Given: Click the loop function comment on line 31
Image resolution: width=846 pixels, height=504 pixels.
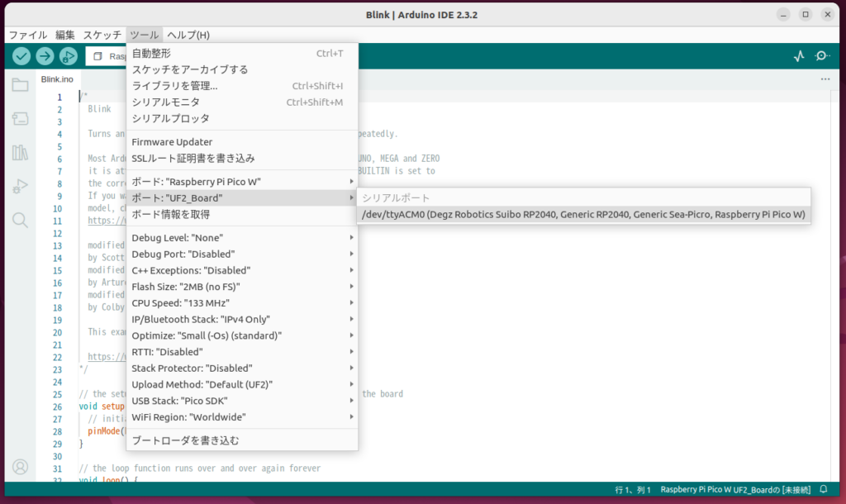Looking at the screenshot, I should point(200,468).
